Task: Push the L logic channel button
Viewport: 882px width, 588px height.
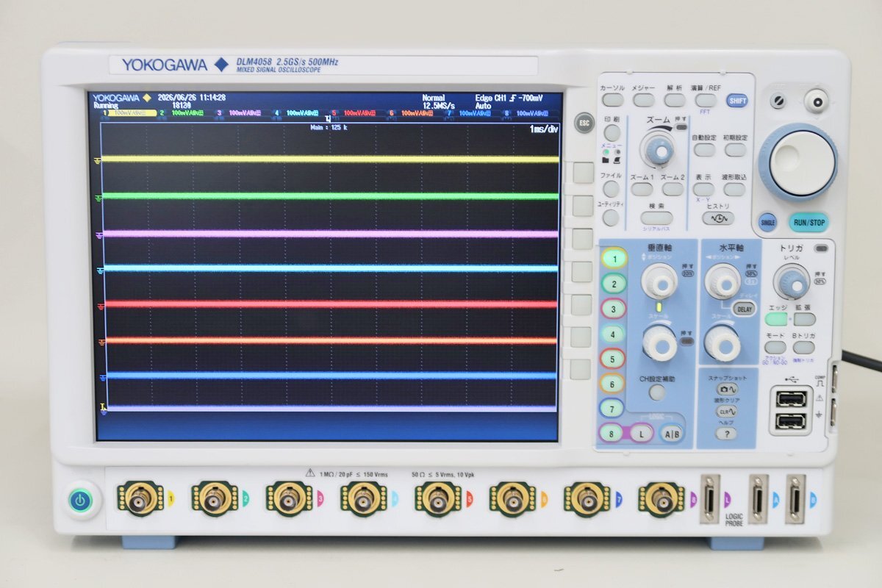Action: click(640, 434)
